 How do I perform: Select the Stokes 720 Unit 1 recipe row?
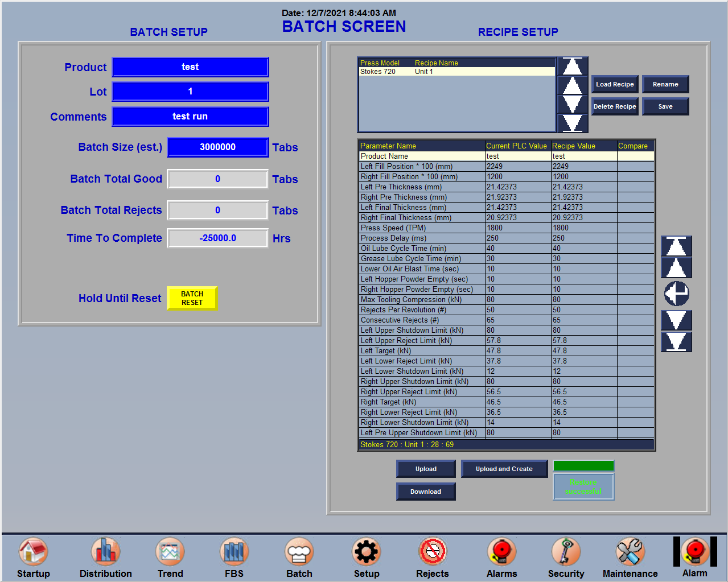point(455,71)
